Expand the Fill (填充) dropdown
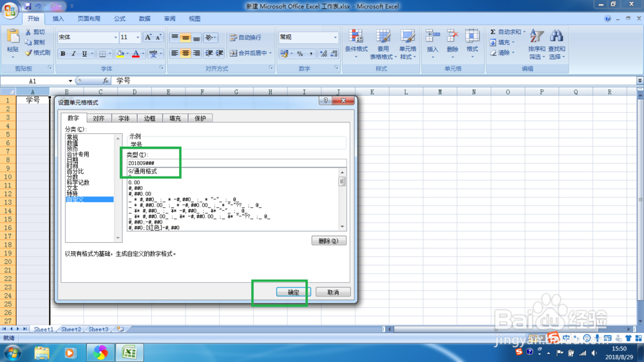 (x=513, y=43)
